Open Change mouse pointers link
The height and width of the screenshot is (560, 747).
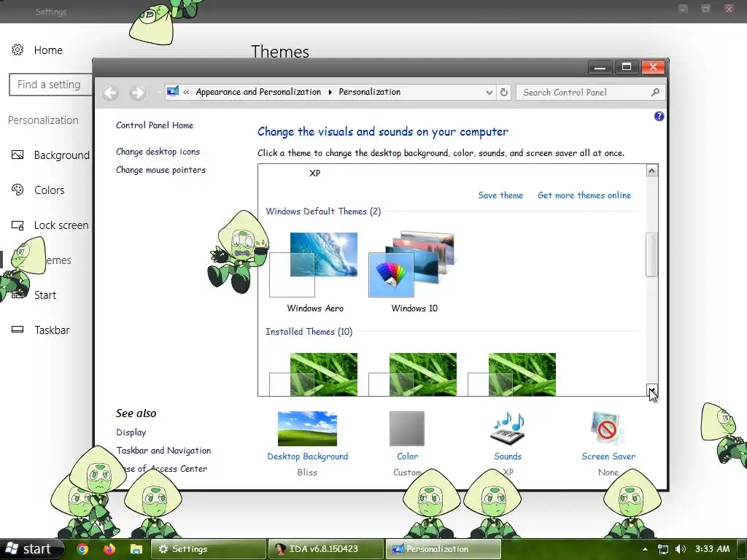point(161,170)
